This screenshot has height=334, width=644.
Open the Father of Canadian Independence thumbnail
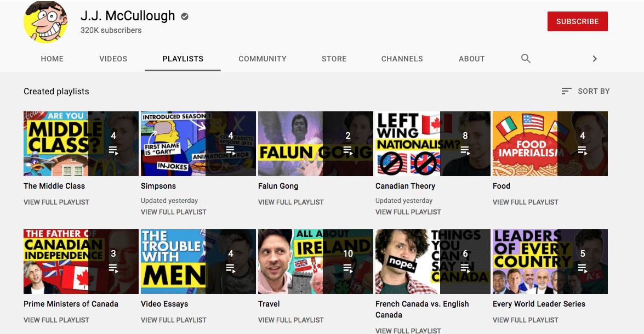pos(81,261)
